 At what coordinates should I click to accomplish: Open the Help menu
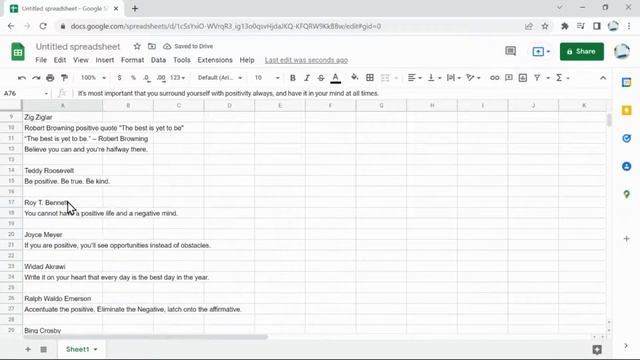247,60
